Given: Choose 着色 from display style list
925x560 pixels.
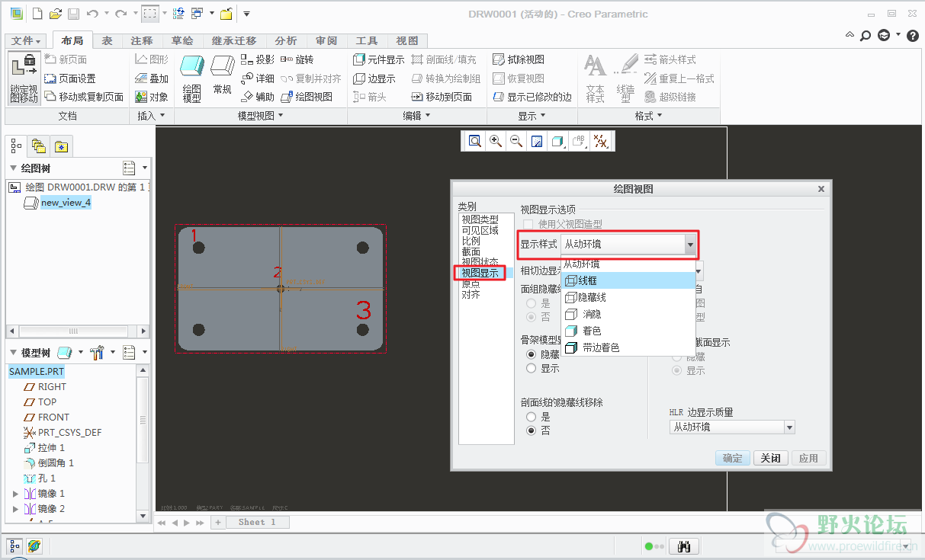Looking at the screenshot, I should (628, 331).
